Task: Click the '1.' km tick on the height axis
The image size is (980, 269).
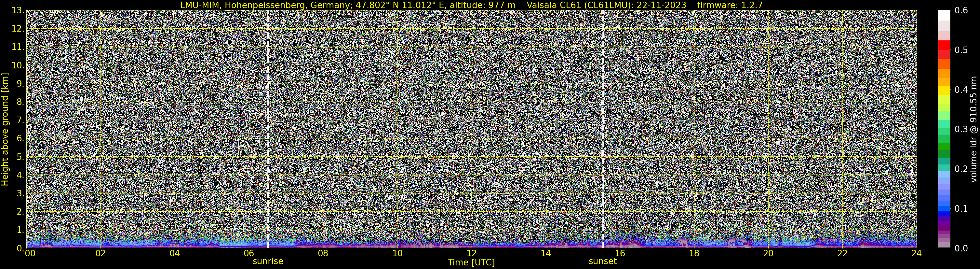Action: [x=20, y=230]
